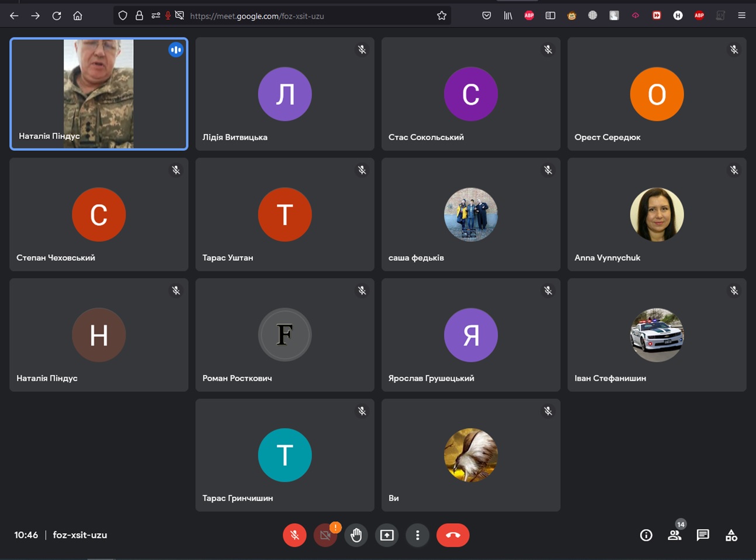Select the Anna Vynnychuk participant tile

pos(657,215)
